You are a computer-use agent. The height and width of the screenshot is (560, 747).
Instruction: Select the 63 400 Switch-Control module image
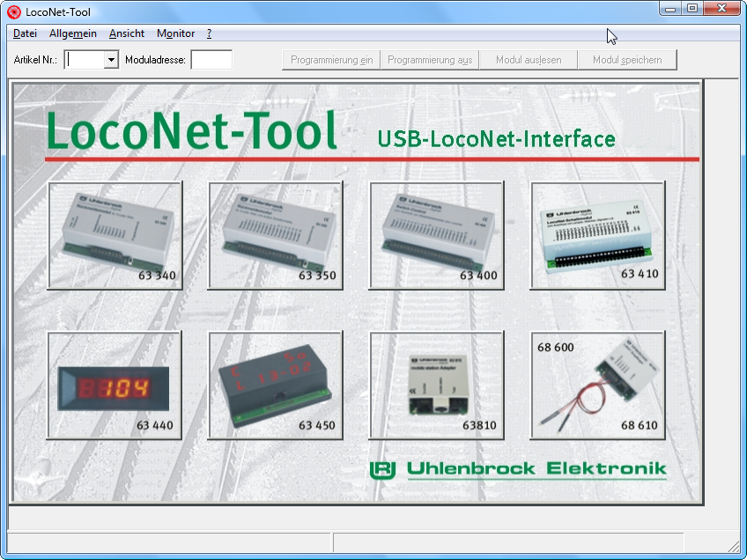tap(436, 235)
